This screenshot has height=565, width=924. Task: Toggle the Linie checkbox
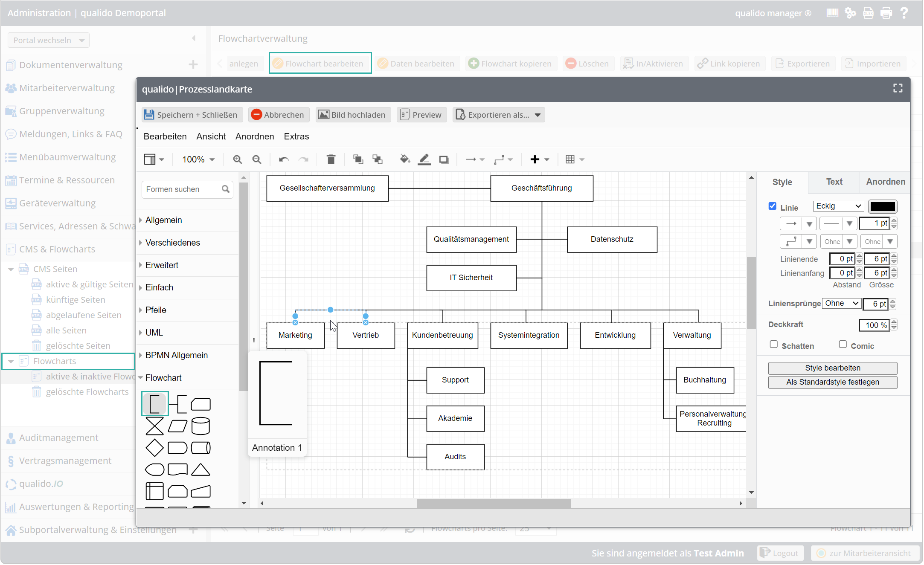pyautogui.click(x=773, y=206)
